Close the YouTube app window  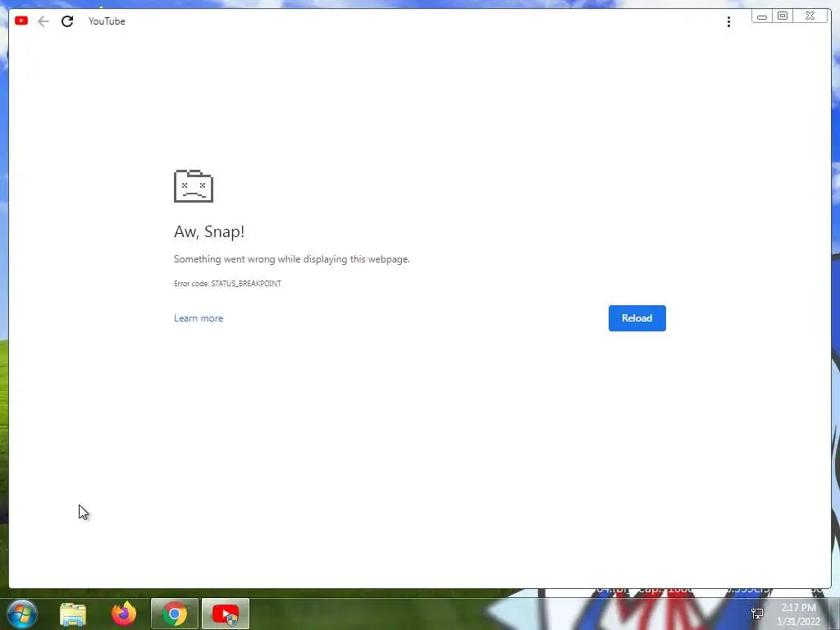click(x=810, y=16)
